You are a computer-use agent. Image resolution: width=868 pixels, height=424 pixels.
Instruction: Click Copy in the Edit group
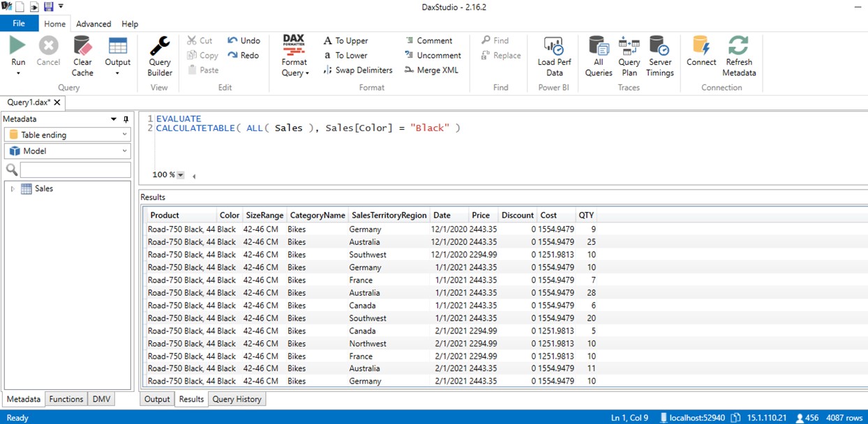coord(202,55)
